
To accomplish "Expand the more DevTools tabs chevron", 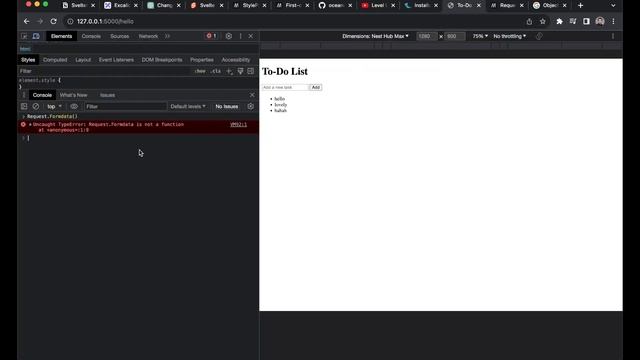I will point(167,36).
